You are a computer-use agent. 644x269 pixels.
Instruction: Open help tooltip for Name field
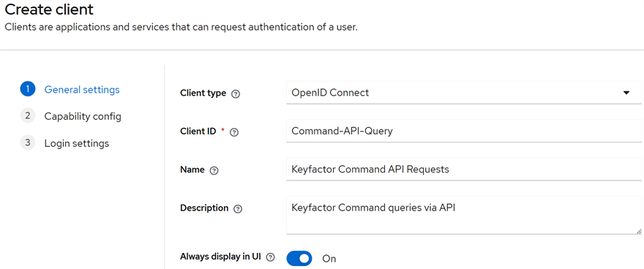click(x=214, y=170)
